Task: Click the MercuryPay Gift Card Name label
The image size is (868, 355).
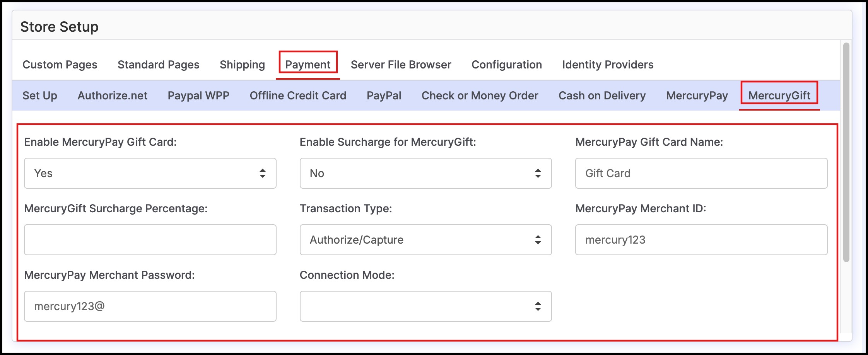Action: point(649,142)
